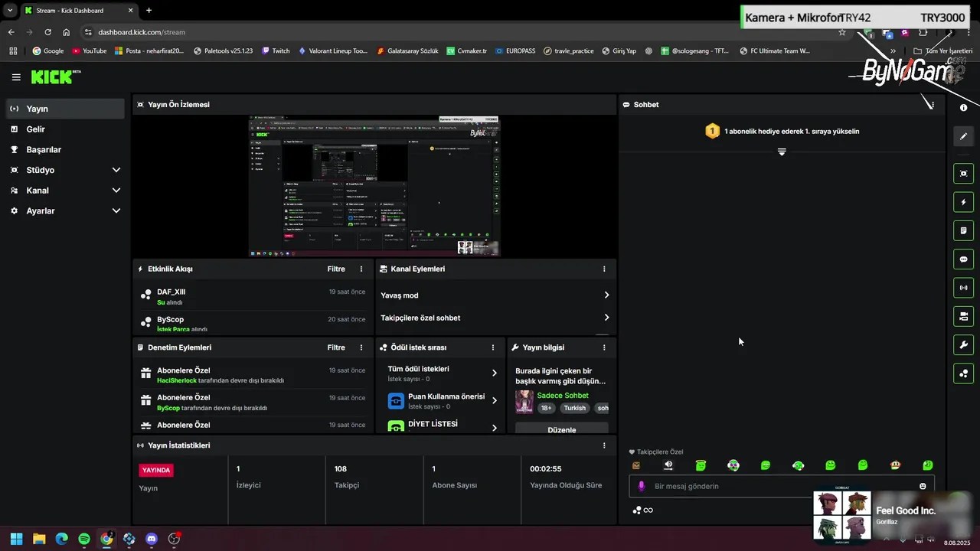Click the clip capture icon in right toolbar
The height and width of the screenshot is (551, 980).
[x=963, y=174]
